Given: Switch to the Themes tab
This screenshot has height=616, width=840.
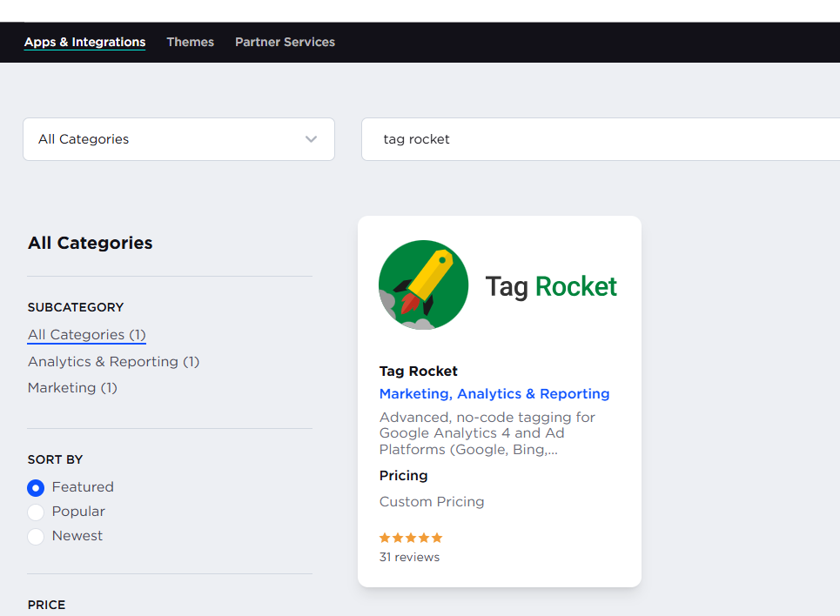Looking at the screenshot, I should [190, 42].
